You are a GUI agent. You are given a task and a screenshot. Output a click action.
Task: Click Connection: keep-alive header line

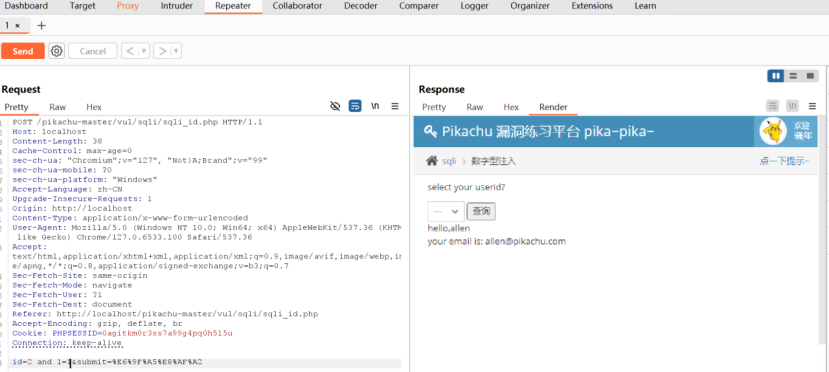(x=67, y=343)
